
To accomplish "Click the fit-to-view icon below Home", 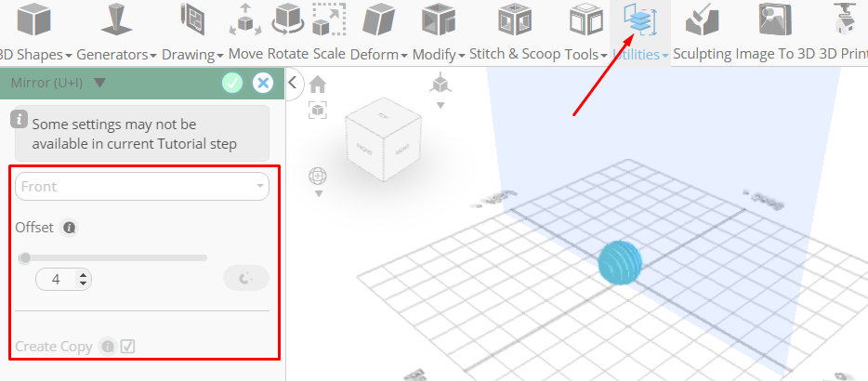I will [317, 110].
